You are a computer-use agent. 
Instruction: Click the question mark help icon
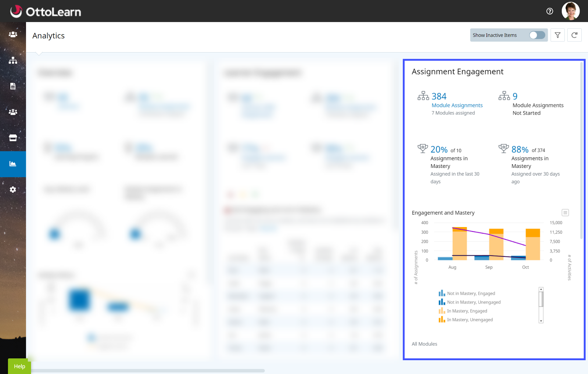(x=550, y=11)
